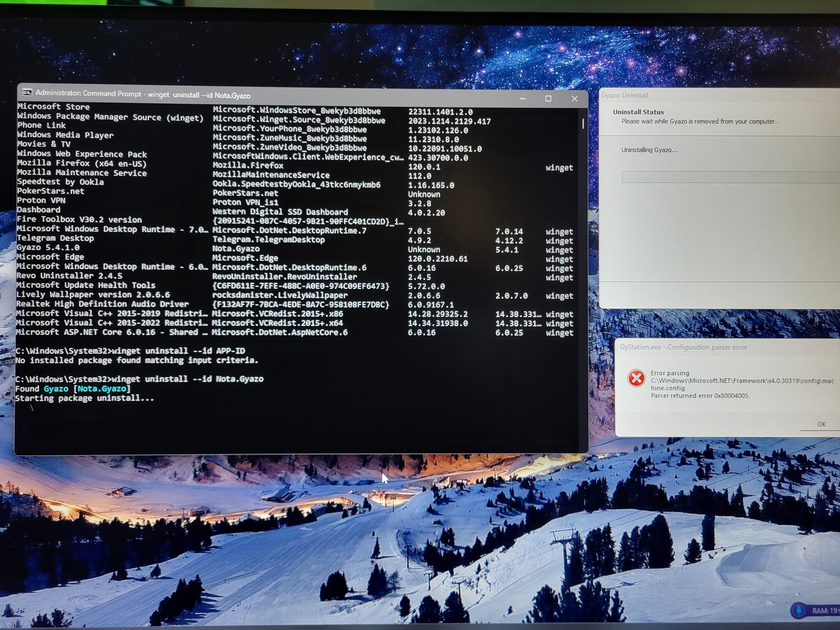Click the 'PokerStars.net' name in first column

click(x=51, y=191)
